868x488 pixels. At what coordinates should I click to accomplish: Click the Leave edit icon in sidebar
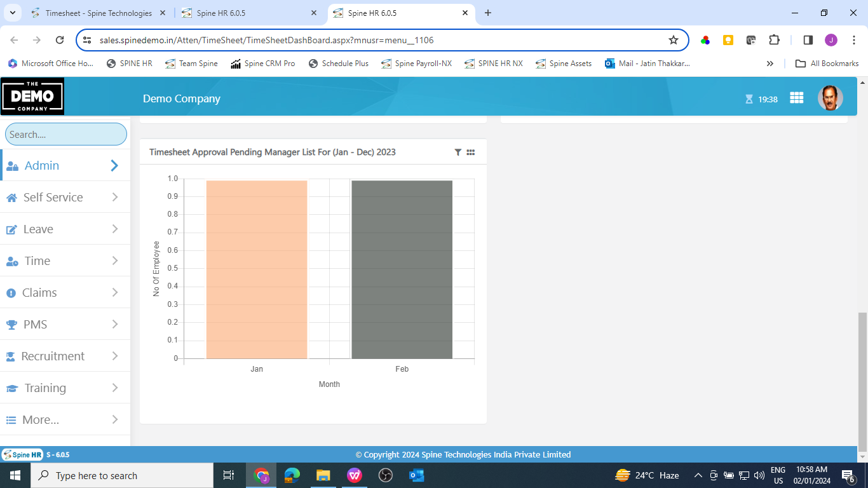click(x=11, y=229)
